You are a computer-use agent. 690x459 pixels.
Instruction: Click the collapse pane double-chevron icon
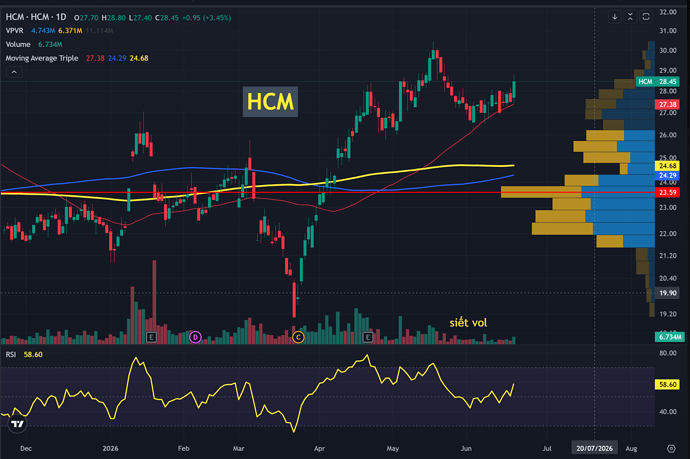pyautogui.click(x=630, y=17)
